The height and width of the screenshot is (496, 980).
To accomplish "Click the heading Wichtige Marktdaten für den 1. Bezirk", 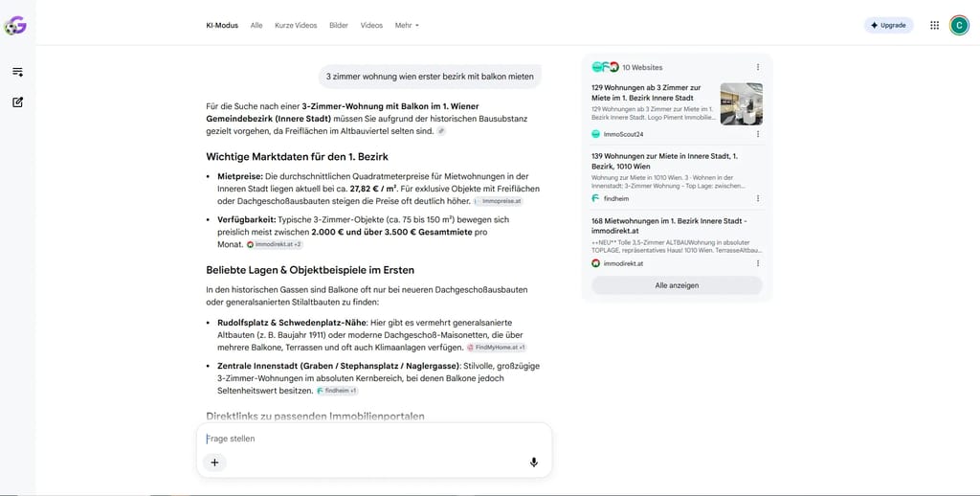I will pos(297,156).
